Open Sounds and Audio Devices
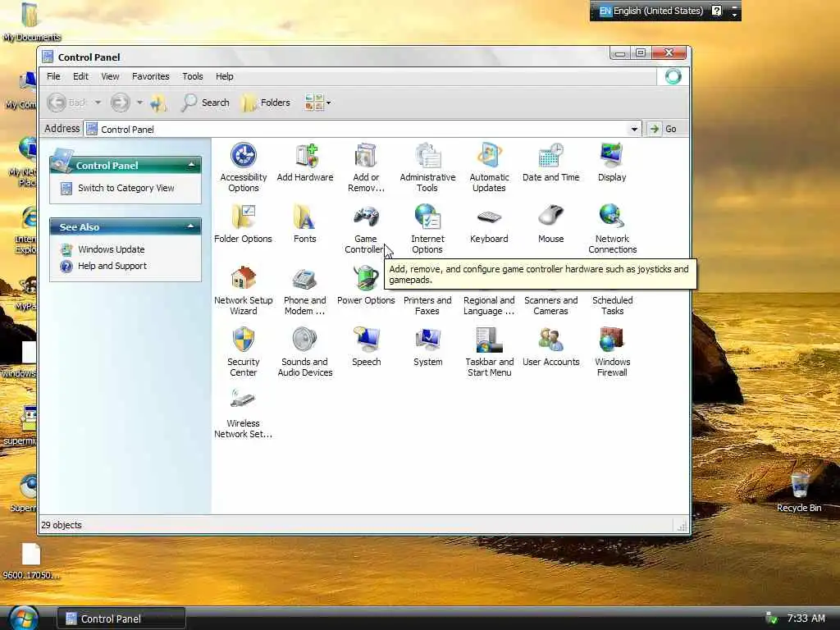The width and height of the screenshot is (840, 630). pos(305,352)
